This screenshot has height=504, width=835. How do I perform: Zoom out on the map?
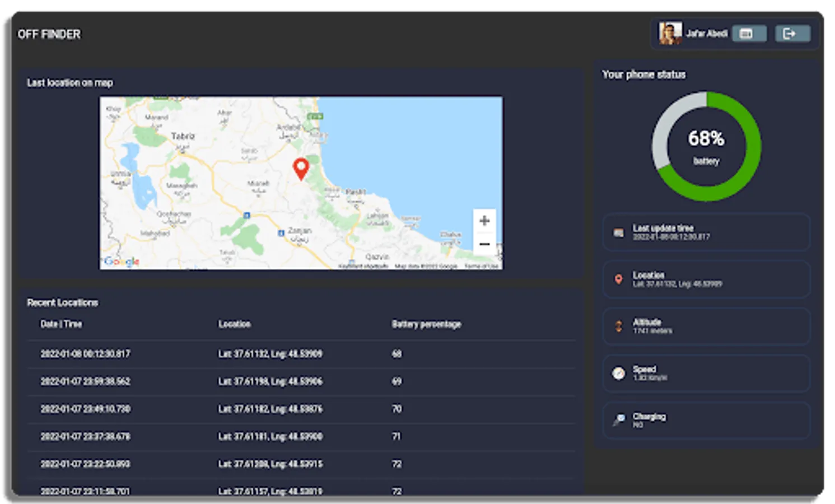point(485,244)
